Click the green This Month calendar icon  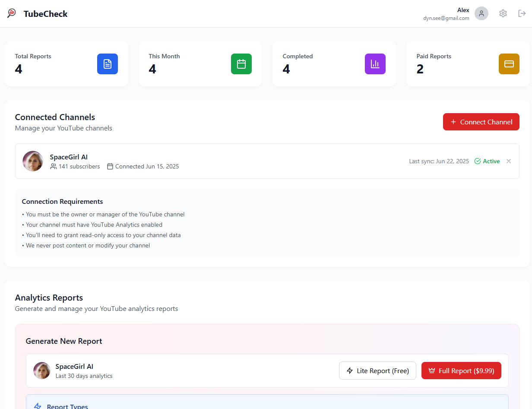click(x=241, y=64)
